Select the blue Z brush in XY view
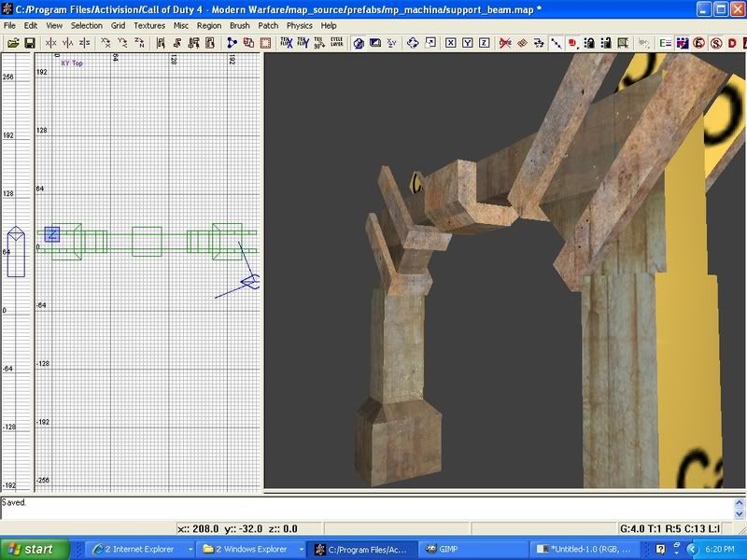Viewport: 747px width, 560px height. coord(52,234)
